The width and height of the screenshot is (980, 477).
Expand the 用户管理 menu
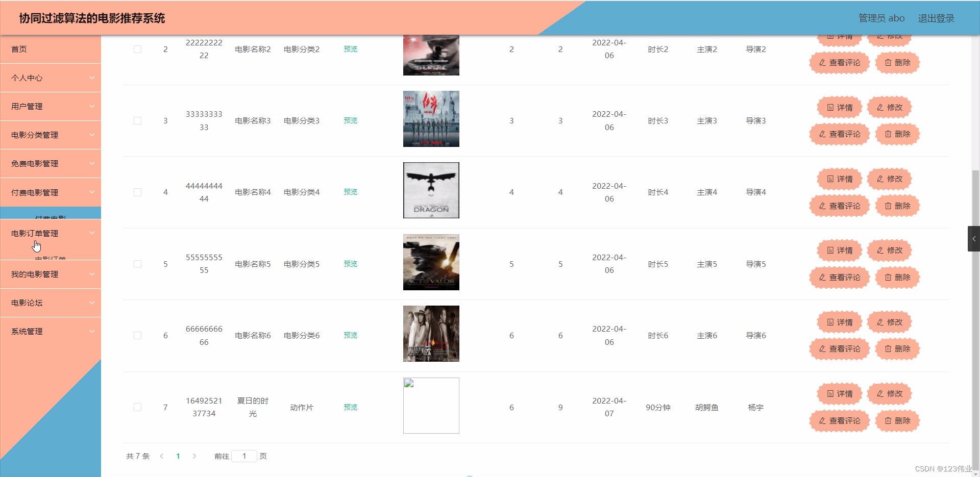51,106
